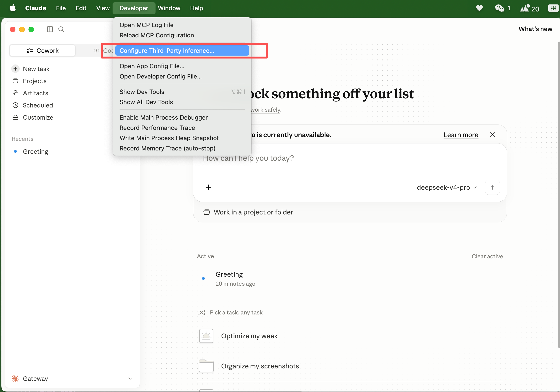Image resolution: width=560 pixels, height=392 pixels.
Task: Click the Gateway starburst logo
Action: click(15, 378)
